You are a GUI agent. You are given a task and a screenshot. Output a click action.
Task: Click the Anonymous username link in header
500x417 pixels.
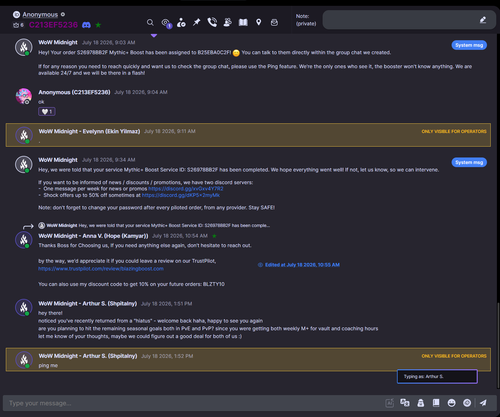40,15
